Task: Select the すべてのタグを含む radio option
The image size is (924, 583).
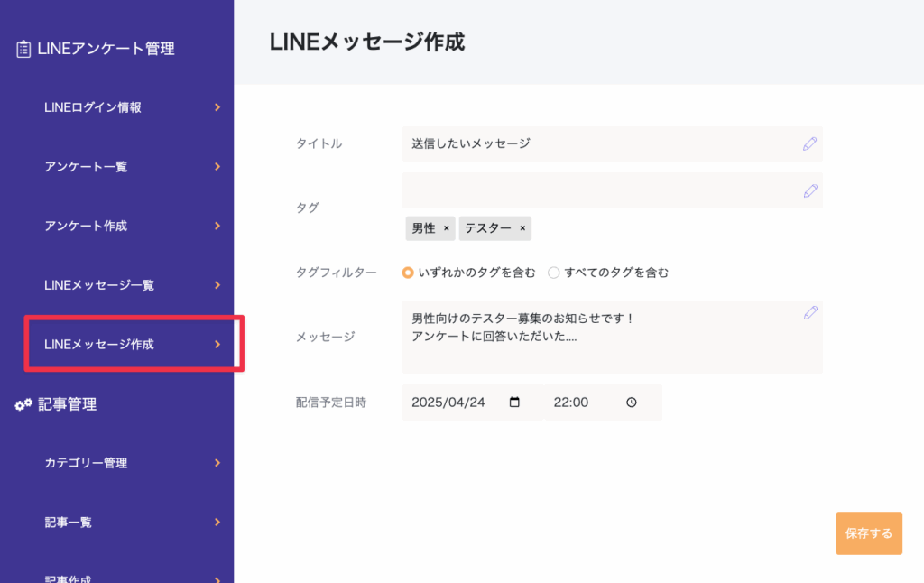Action: click(x=554, y=272)
